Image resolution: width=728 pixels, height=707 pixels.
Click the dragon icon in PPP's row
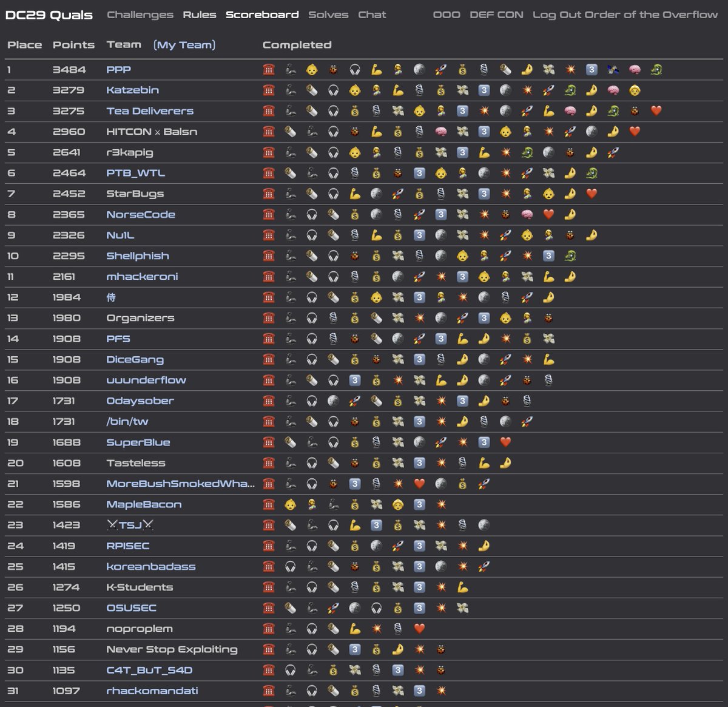pyautogui.click(x=656, y=70)
